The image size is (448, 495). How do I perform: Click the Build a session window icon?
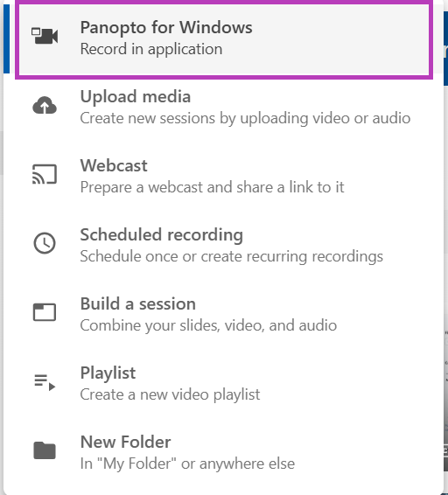click(45, 312)
